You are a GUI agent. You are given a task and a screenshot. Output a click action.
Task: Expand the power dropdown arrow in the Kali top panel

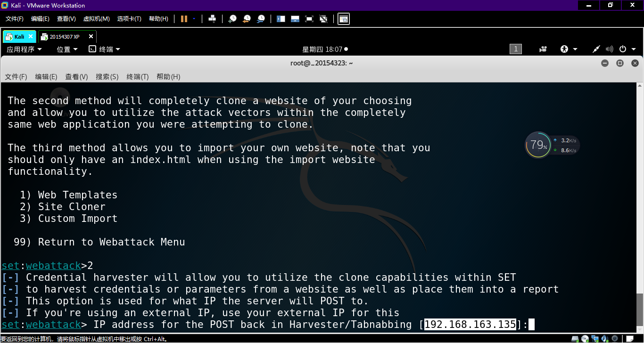click(634, 49)
